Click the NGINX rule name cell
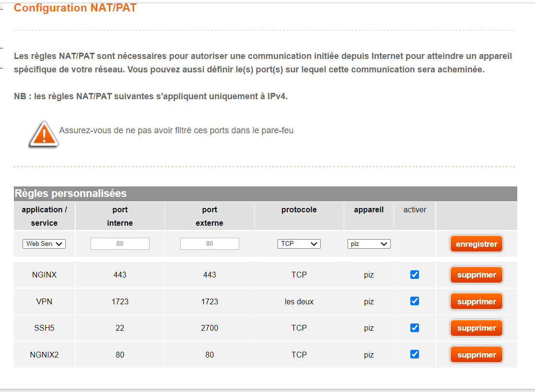The width and height of the screenshot is (535, 392). pyautogui.click(x=44, y=275)
